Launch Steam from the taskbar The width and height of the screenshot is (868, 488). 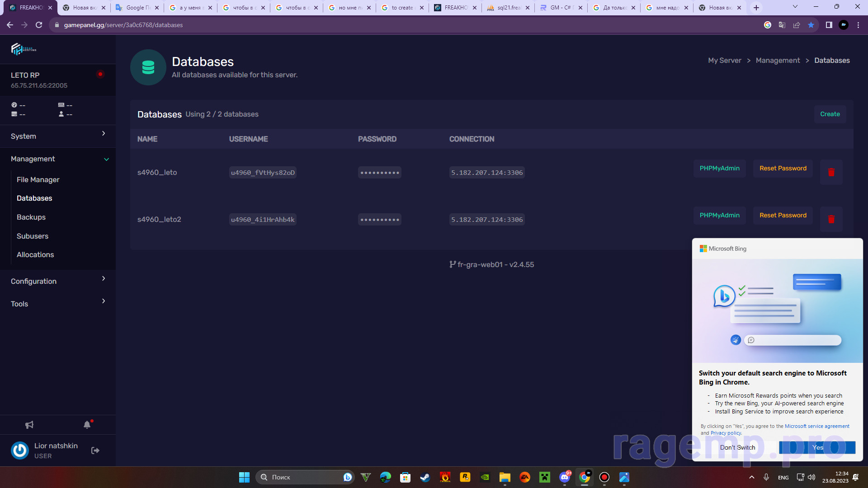coord(425,477)
